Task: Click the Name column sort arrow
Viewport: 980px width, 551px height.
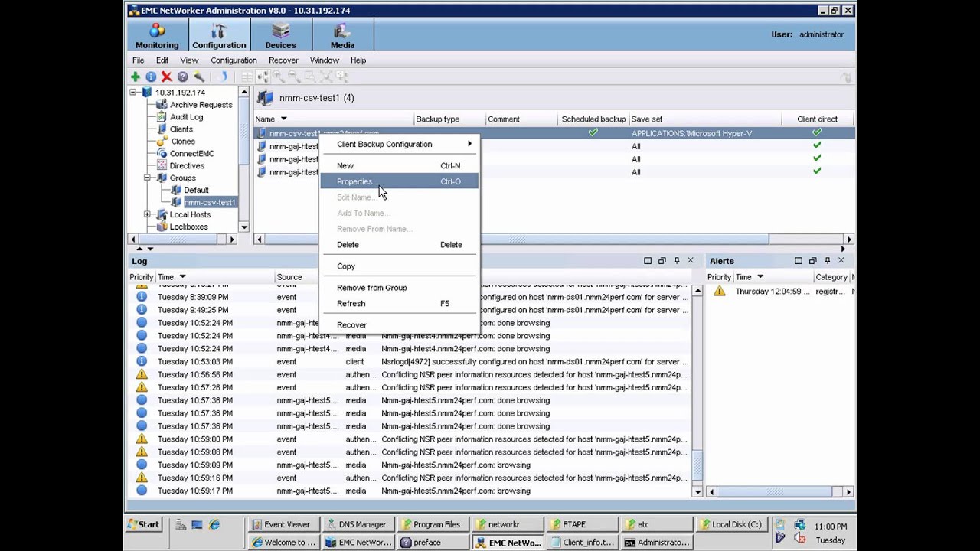Action: coord(283,119)
